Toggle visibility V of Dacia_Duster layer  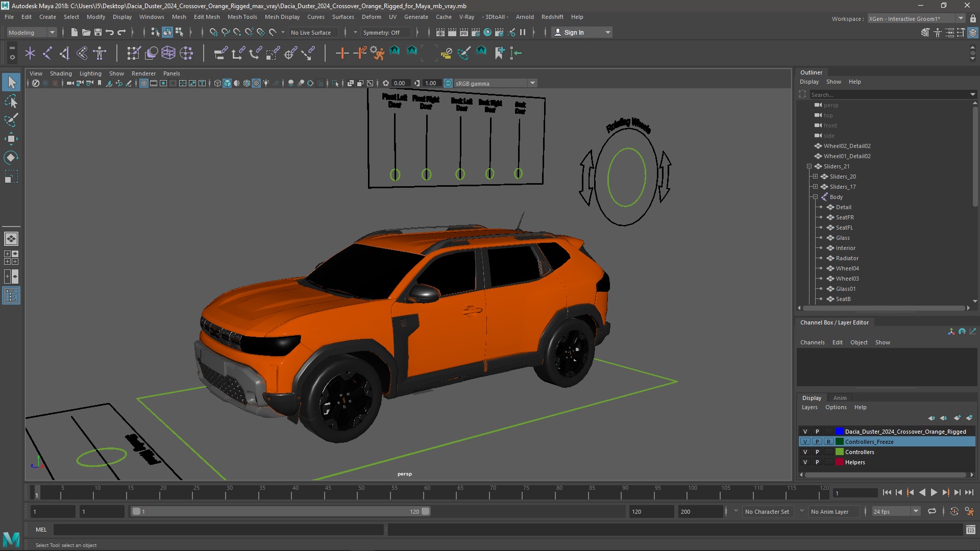(x=805, y=432)
